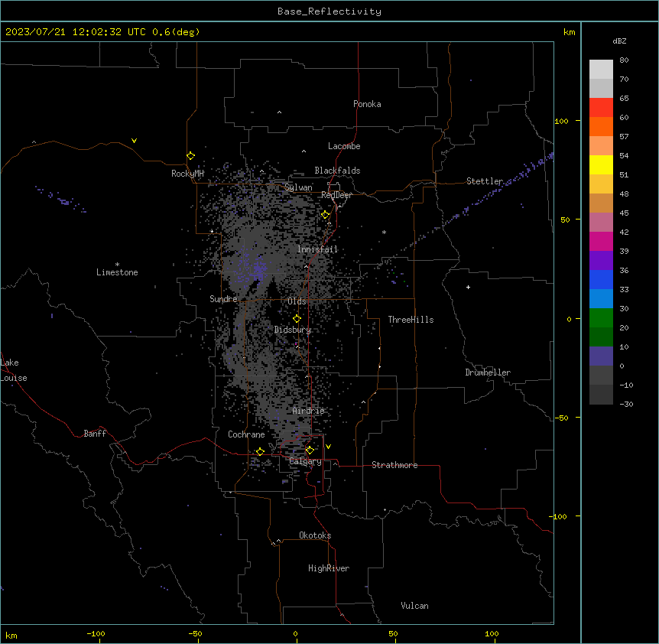Click the Didsbury label
659x644 pixels.
coord(293,330)
